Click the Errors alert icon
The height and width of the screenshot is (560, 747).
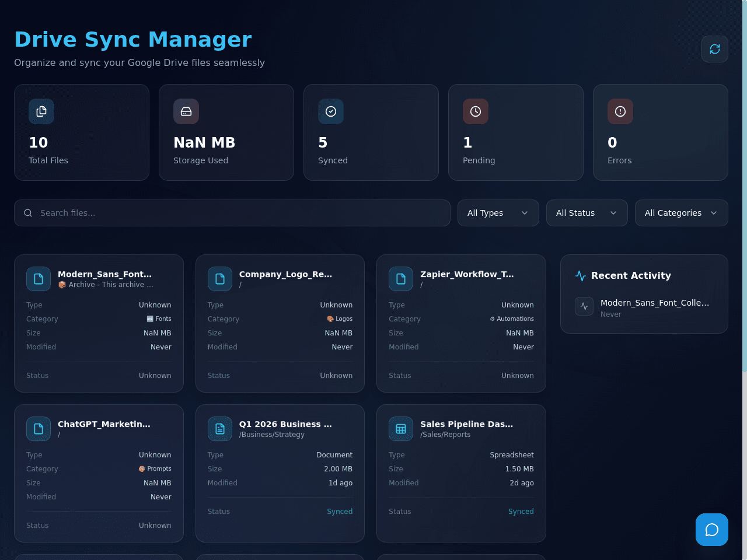pos(620,111)
